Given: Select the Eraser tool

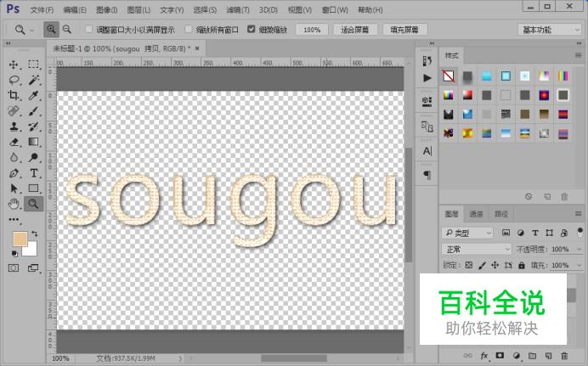Looking at the screenshot, I should point(14,142).
